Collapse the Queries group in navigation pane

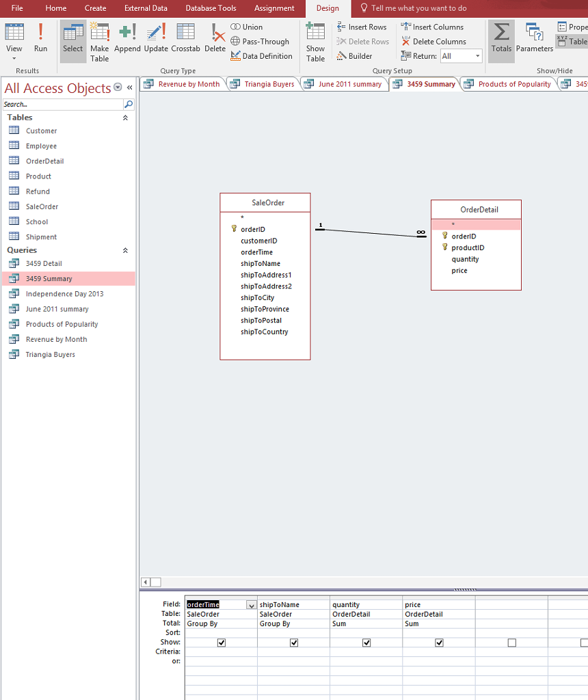125,250
